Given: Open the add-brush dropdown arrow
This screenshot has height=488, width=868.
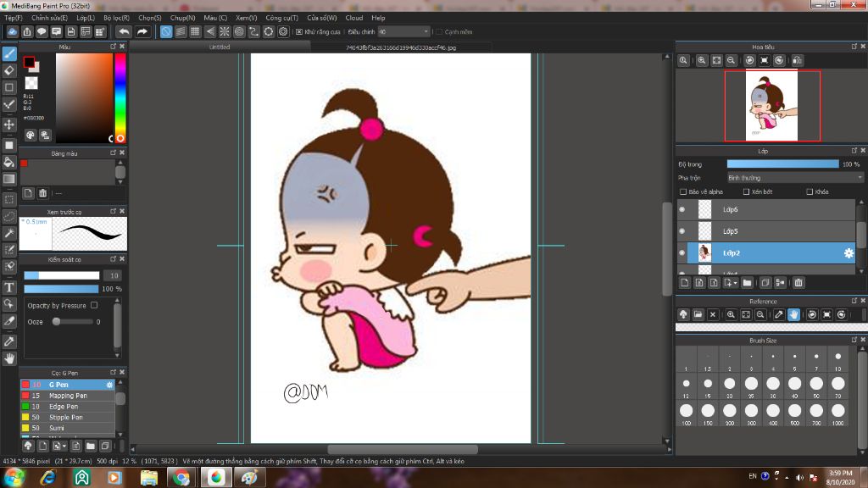Looking at the screenshot, I should 64,446.
